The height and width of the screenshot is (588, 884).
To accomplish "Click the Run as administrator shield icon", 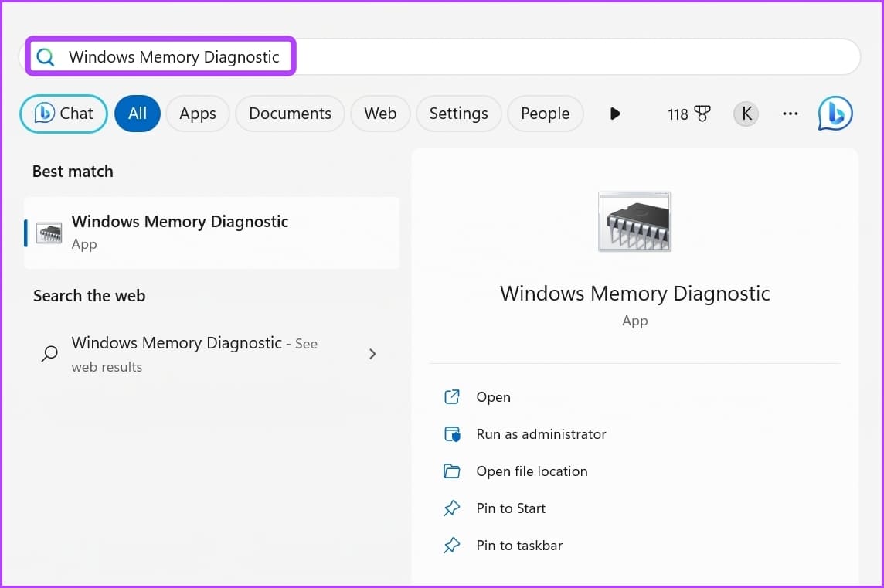I will (452, 434).
